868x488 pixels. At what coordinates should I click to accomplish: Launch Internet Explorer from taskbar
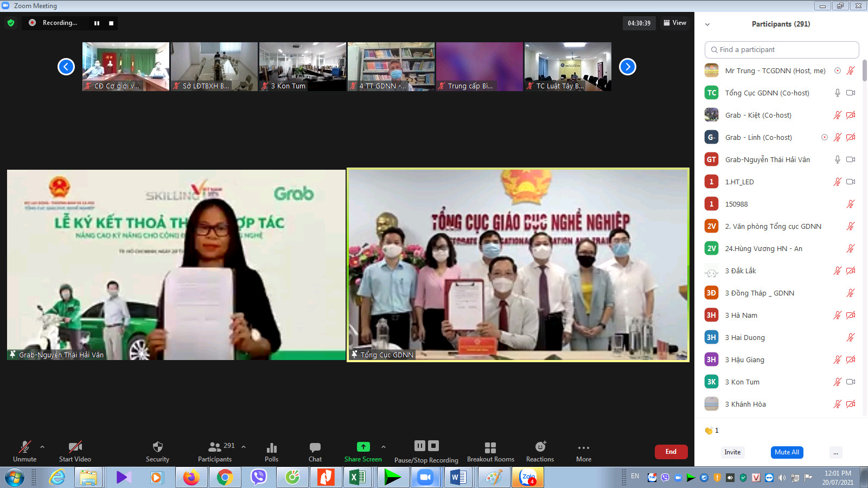point(57,478)
